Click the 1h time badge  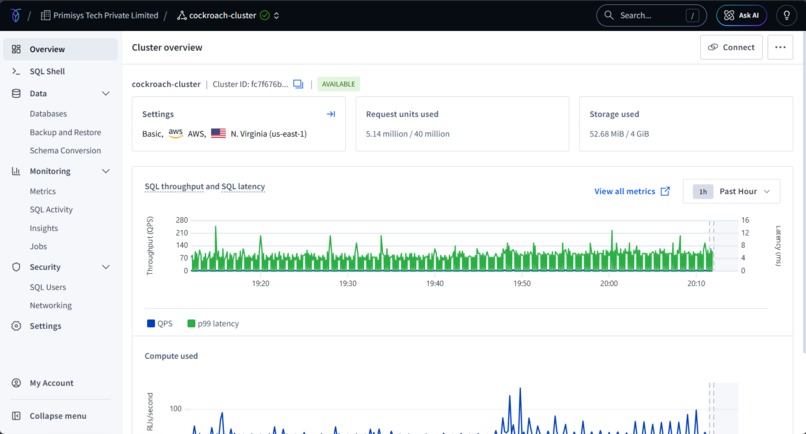(703, 191)
